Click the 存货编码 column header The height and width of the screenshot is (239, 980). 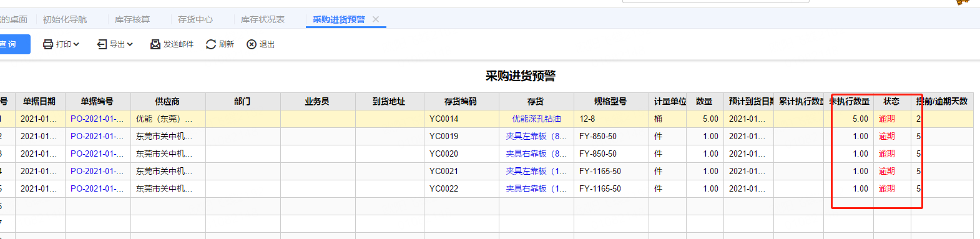[x=461, y=101]
